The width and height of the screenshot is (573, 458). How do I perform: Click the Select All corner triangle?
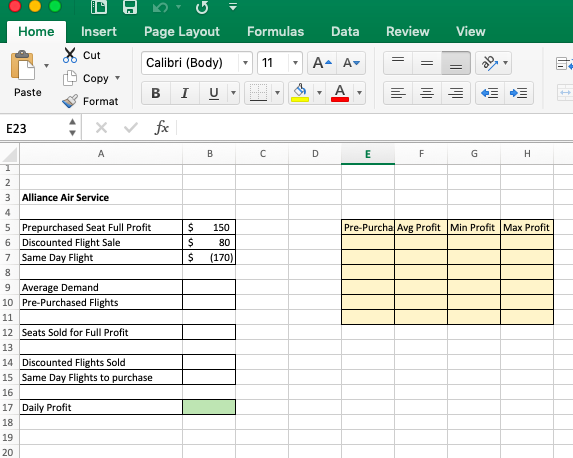10,154
